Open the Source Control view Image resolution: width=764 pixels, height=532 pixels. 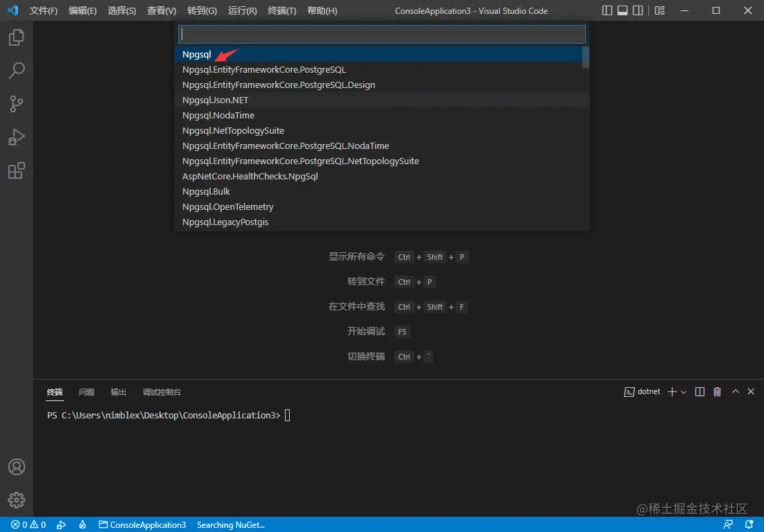click(17, 104)
